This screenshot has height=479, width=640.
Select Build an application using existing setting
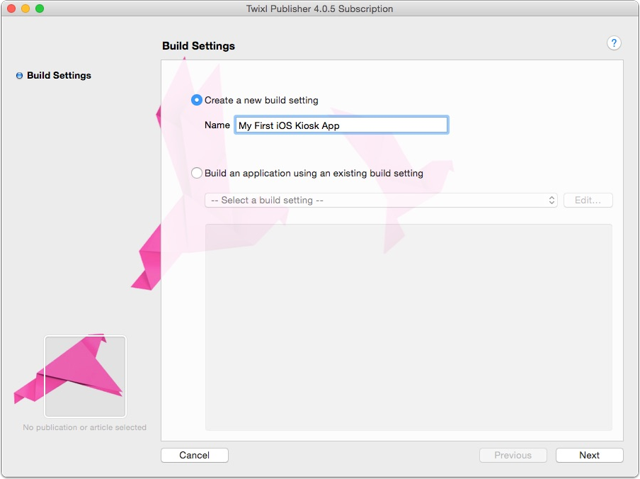197,173
